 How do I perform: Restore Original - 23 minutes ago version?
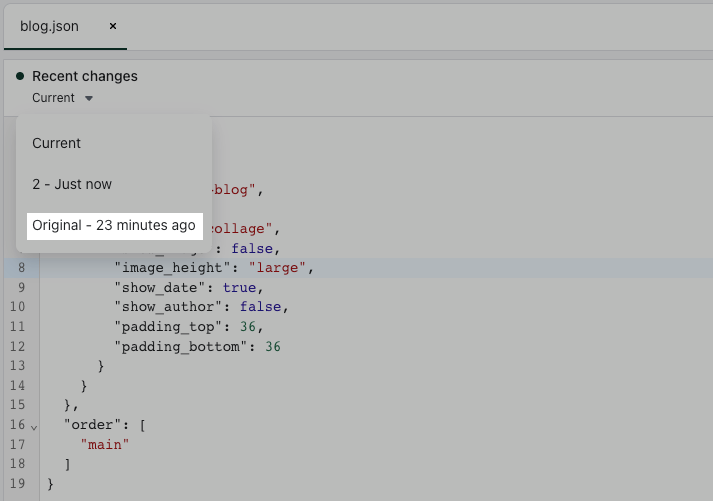pyautogui.click(x=114, y=225)
